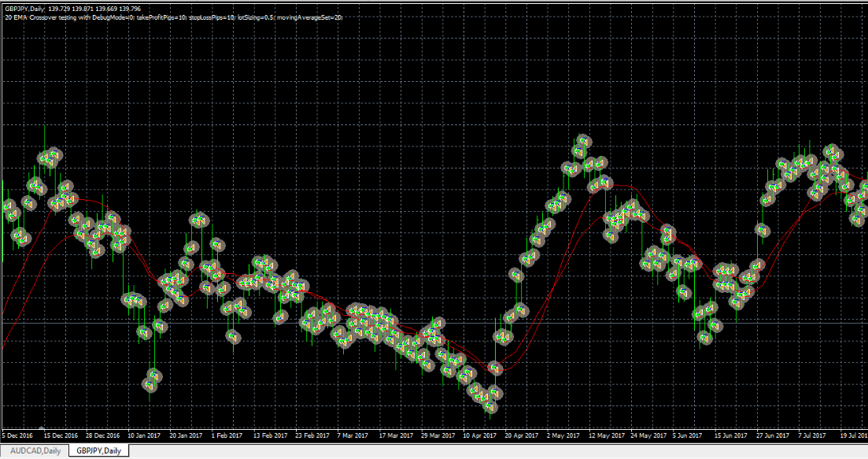The height and width of the screenshot is (459, 868).
Task: Select the lowest trade marker in April 2017
Action: click(490, 408)
